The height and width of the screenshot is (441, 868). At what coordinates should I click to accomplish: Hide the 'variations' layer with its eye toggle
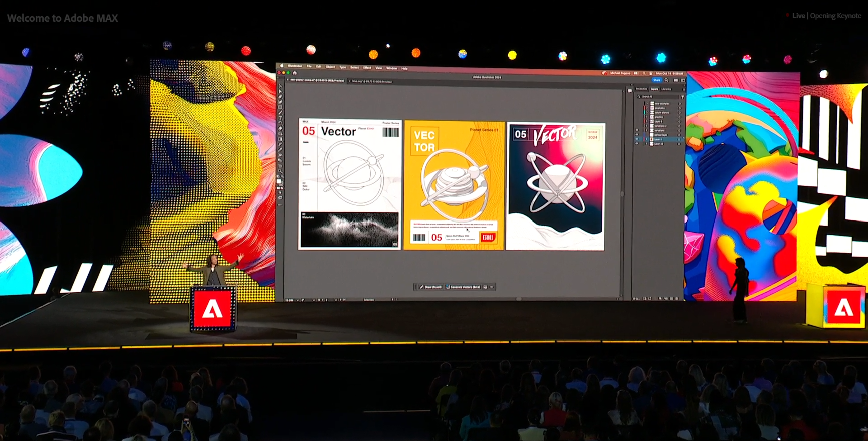[637, 130]
